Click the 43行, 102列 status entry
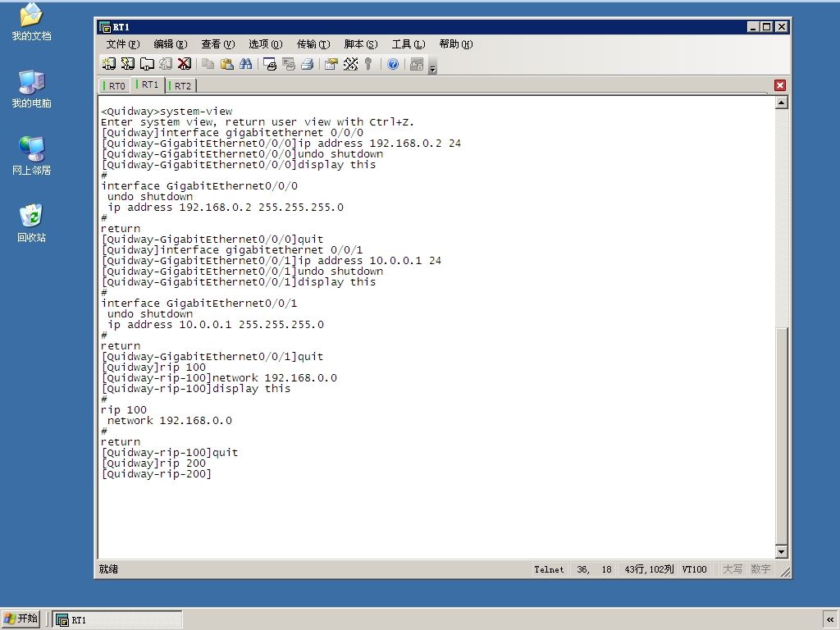Image resolution: width=840 pixels, height=630 pixels. click(x=649, y=569)
